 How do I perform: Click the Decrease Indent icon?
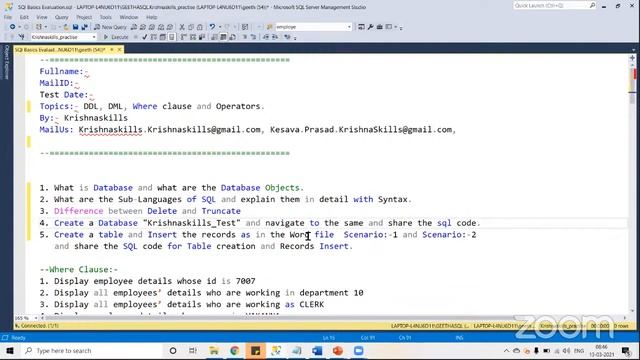[266, 37]
